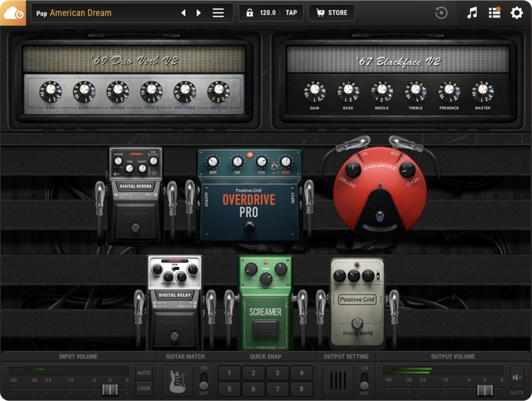Open the preset list hamburger menu
The height and width of the screenshot is (401, 532).
click(218, 13)
